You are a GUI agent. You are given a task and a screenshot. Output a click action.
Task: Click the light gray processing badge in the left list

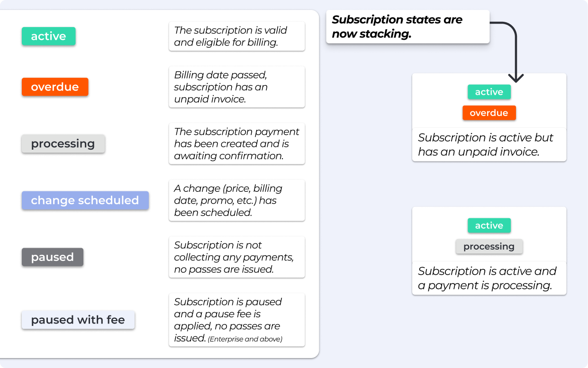click(x=63, y=144)
